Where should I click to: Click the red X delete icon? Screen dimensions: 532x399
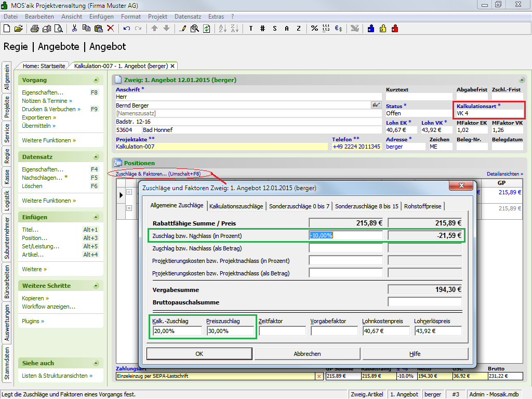110,29
